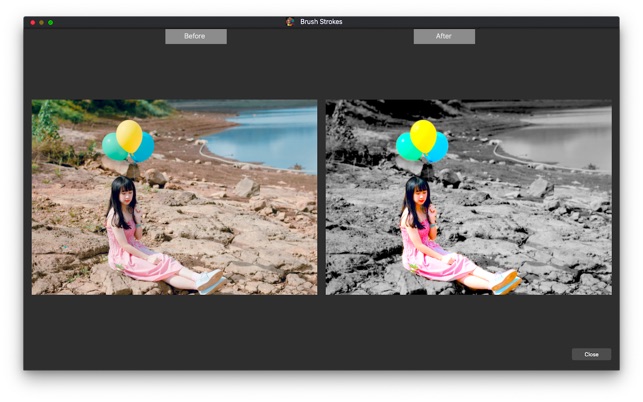Select the black-and-white After photo preview
The image size is (643, 402).
469,197
